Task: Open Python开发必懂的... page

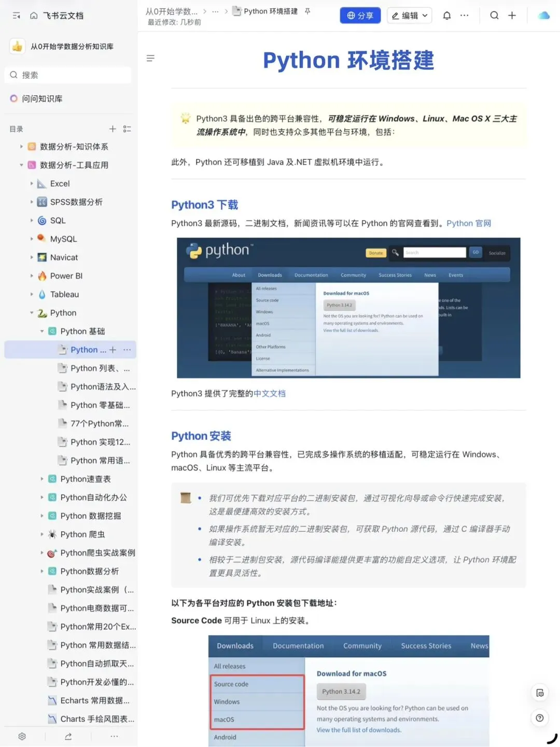Action: tap(97, 682)
